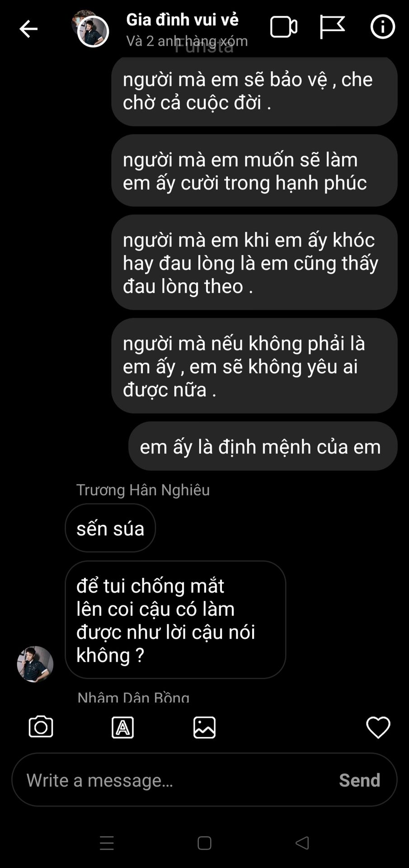Send a heart reaction

(378, 727)
